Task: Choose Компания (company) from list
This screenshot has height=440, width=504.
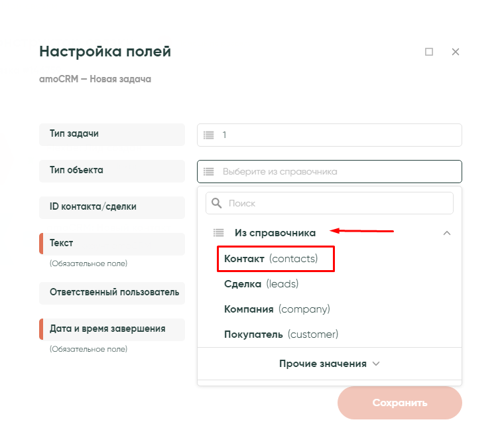Action: pos(277,309)
